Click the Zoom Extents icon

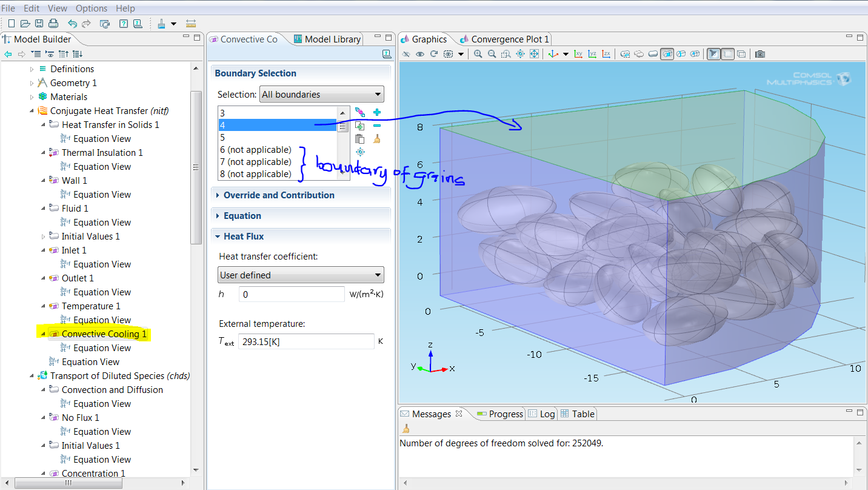tap(534, 54)
